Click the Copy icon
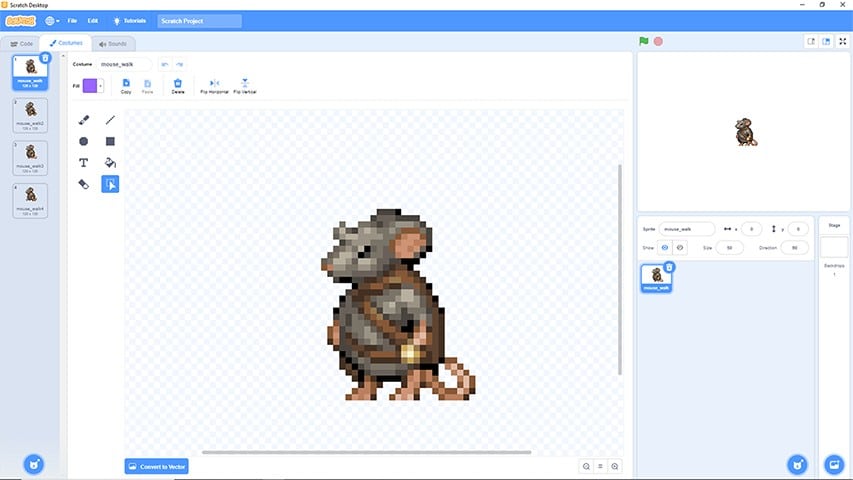The width and height of the screenshot is (853, 480). (126, 85)
